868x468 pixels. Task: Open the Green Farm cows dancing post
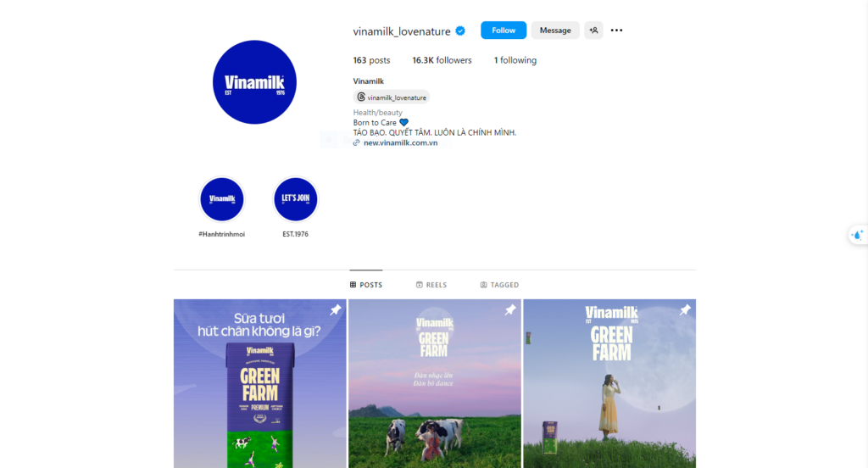(x=435, y=384)
